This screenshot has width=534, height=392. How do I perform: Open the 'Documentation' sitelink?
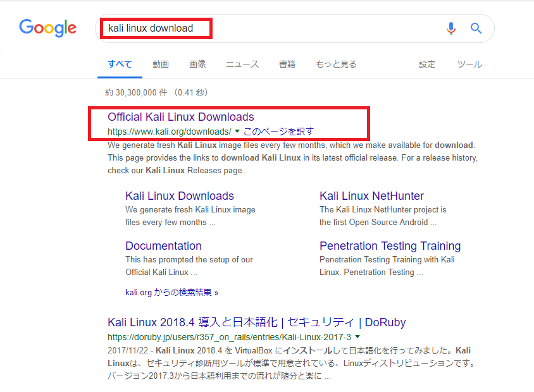point(163,246)
